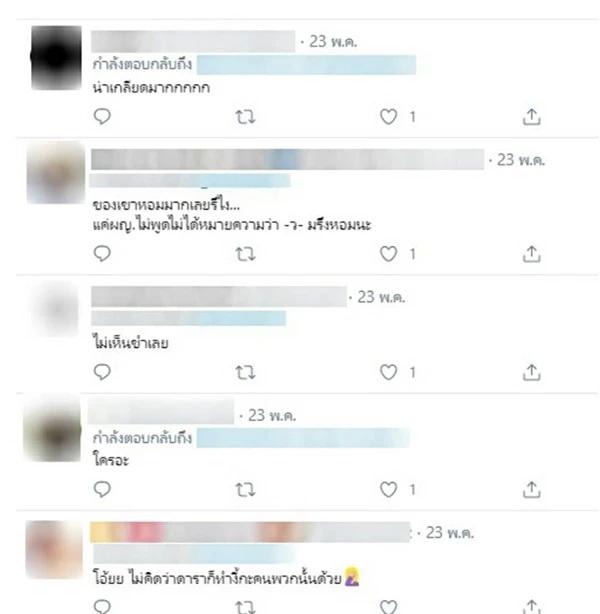Like the 'ใครอะ' tweet
Screen dimensions: 600x614
pyautogui.click(x=389, y=489)
